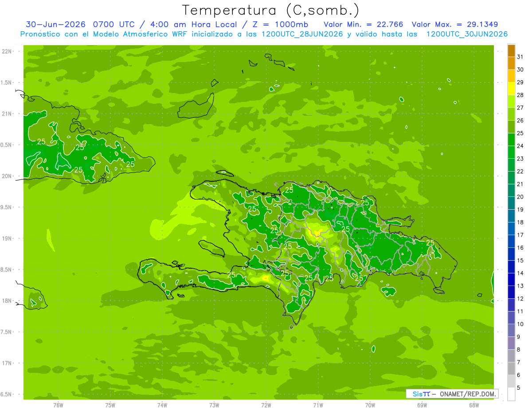
Task: Click the 'Valor Min. = 22.766' readout
Action: click(x=364, y=24)
